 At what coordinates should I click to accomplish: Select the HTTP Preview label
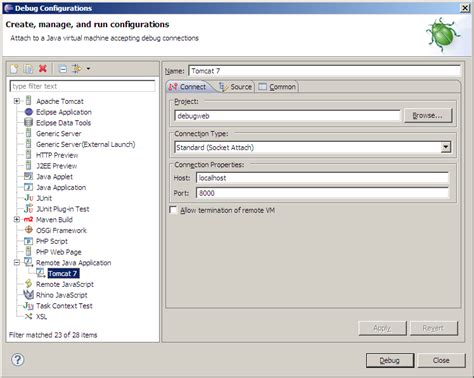pos(57,155)
